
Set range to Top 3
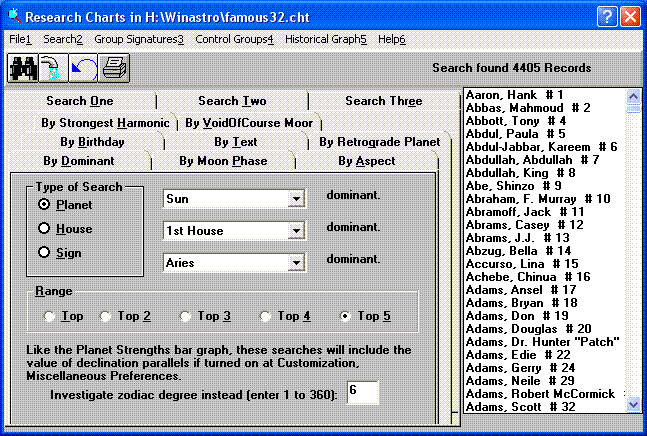point(188,316)
